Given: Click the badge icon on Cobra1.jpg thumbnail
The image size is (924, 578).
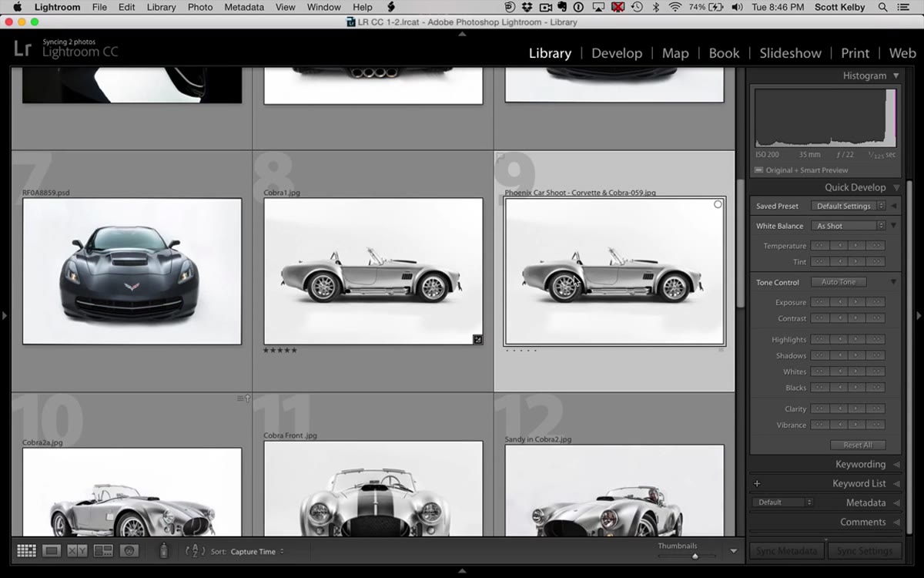Looking at the screenshot, I should (477, 339).
